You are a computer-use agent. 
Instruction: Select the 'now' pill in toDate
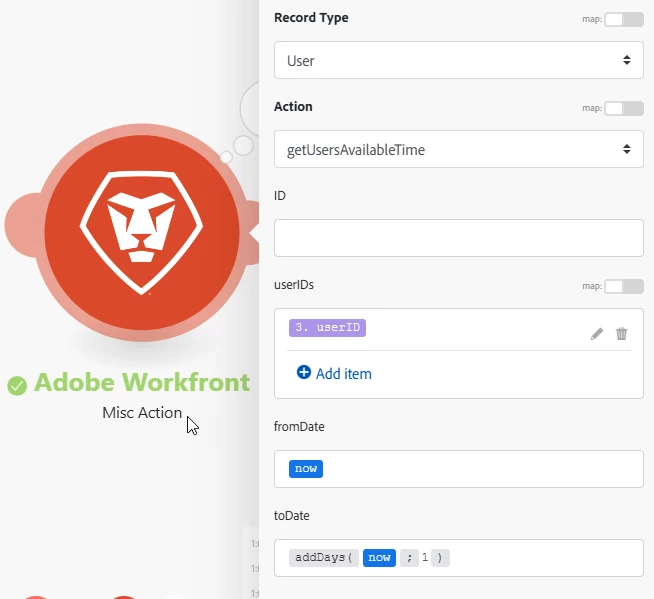[x=379, y=558]
